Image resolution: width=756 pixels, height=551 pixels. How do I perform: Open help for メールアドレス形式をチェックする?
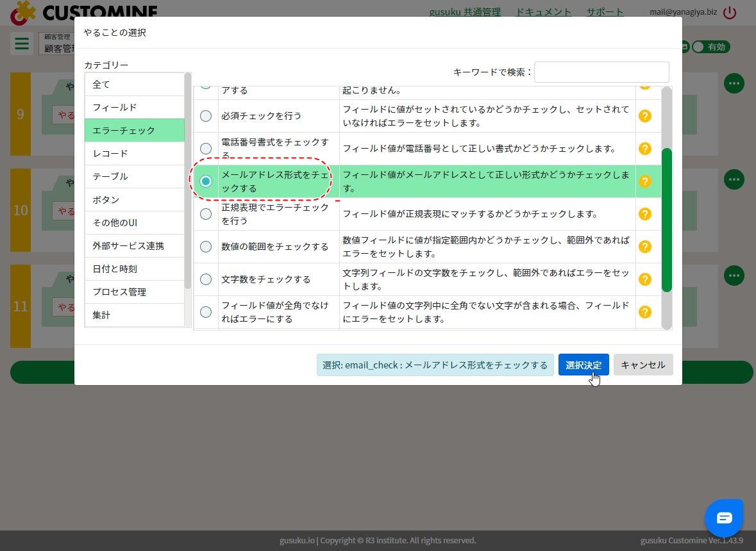pos(644,181)
